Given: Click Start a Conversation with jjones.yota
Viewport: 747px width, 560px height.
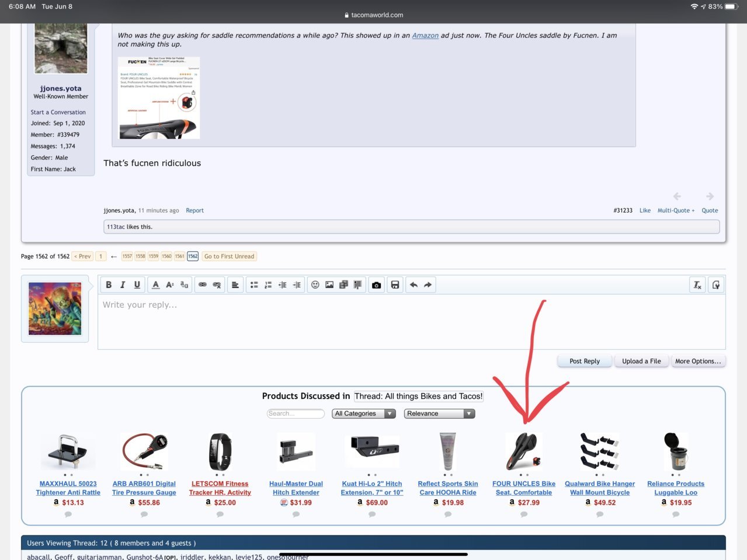Looking at the screenshot, I should coord(58,112).
